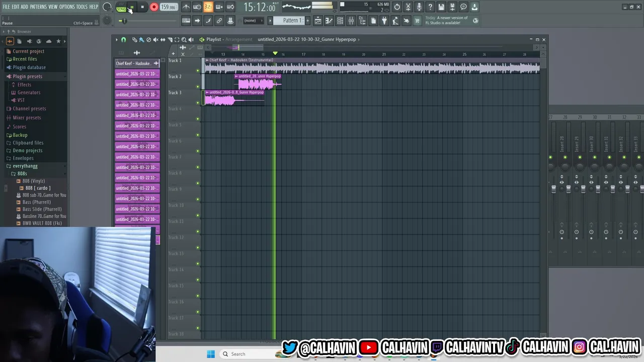Open the (none) pattern preset dropdown
Viewport: 644px width, 362px height.
click(x=254, y=21)
